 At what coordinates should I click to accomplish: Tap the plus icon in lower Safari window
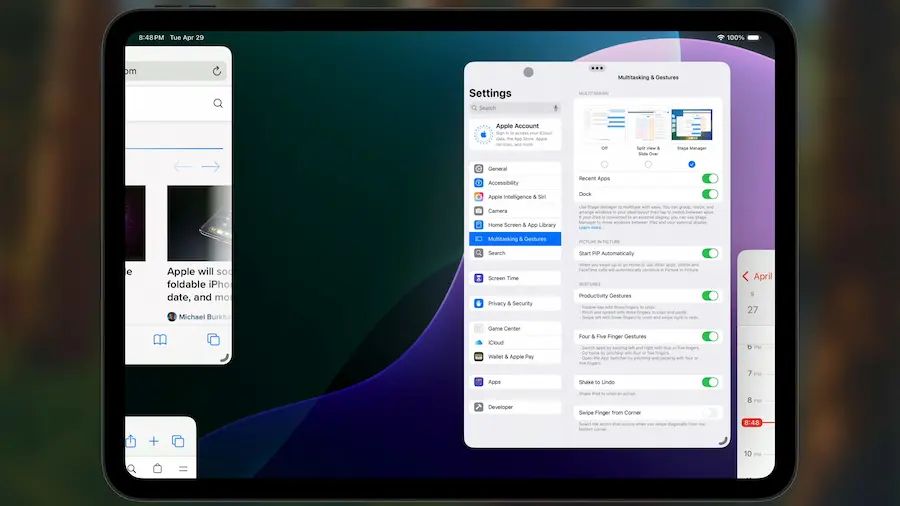point(154,441)
